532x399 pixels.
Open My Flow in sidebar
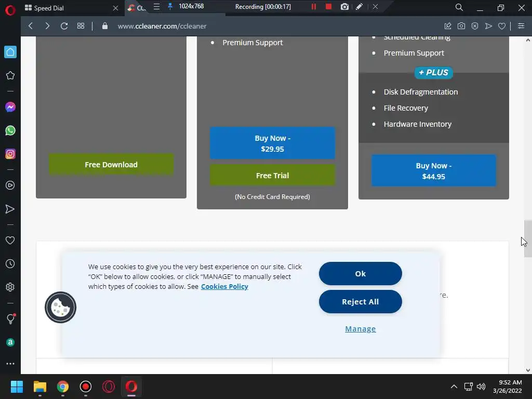(10, 209)
